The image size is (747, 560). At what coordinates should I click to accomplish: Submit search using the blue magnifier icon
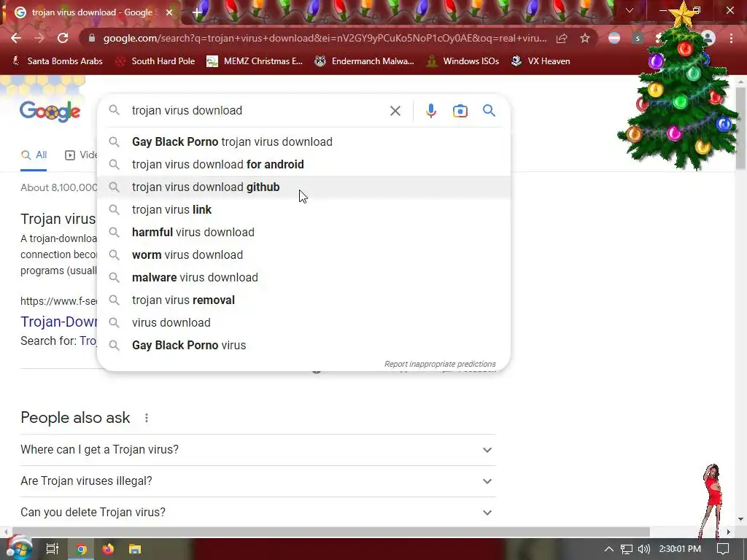tap(489, 111)
